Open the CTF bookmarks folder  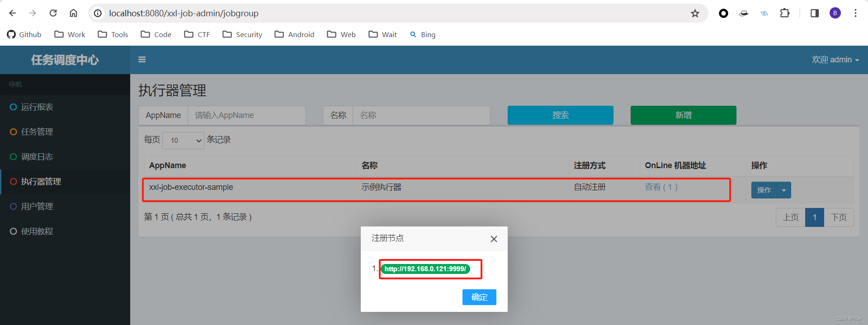point(197,34)
